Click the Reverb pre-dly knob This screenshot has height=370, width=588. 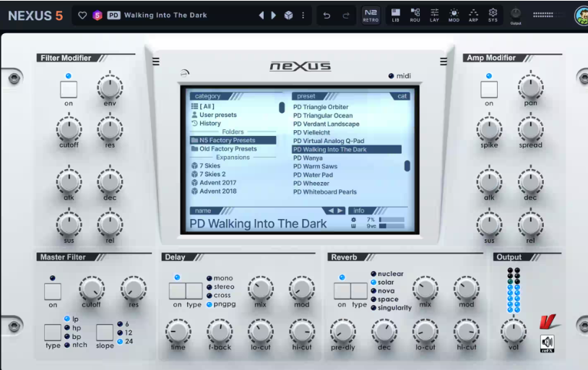coord(342,332)
